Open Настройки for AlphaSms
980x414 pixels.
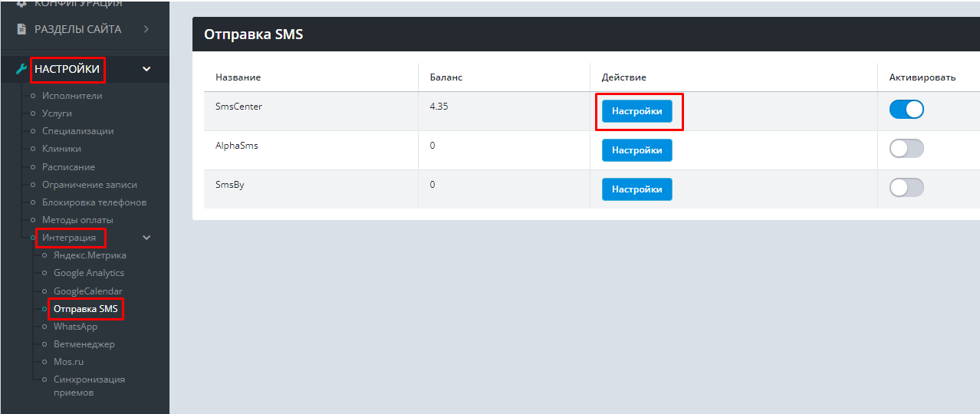636,150
